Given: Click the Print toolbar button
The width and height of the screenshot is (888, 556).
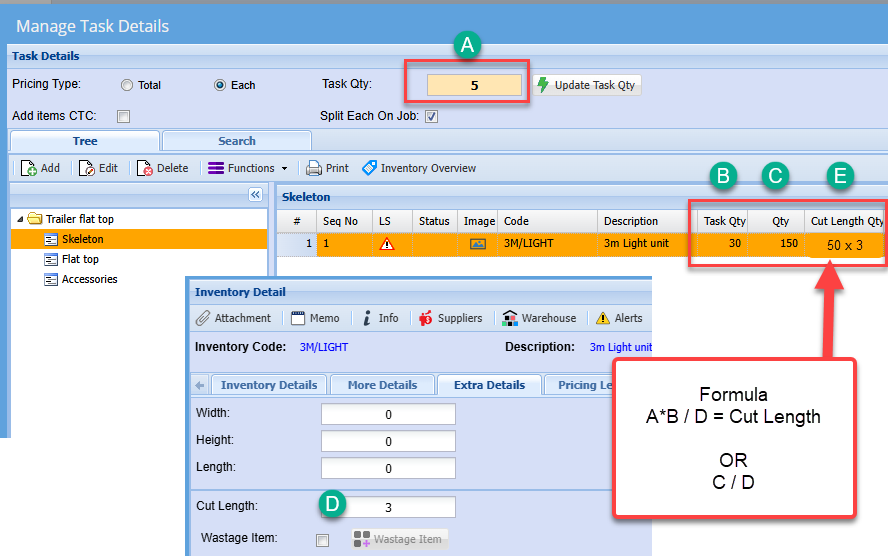Looking at the screenshot, I should point(327,168).
